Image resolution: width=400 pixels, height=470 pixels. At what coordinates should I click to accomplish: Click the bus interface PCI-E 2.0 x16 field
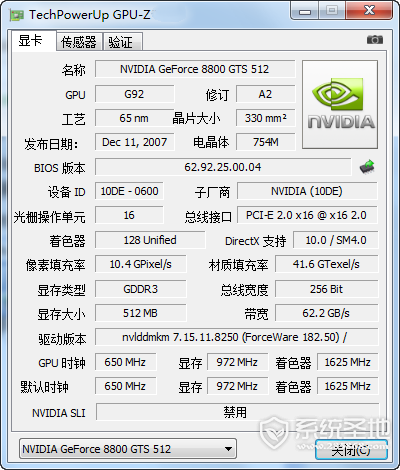(307, 215)
